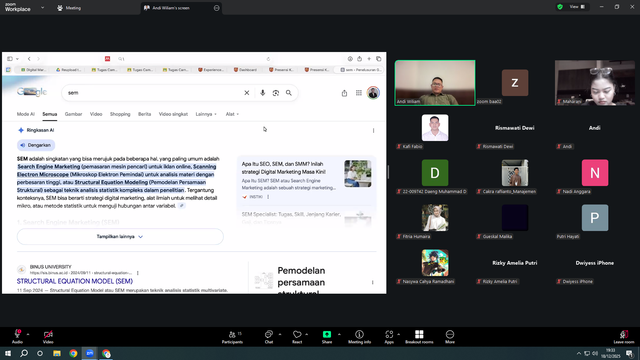This screenshot has height=360, width=640.
Task: Open the View layout menu
Action: 577,7
